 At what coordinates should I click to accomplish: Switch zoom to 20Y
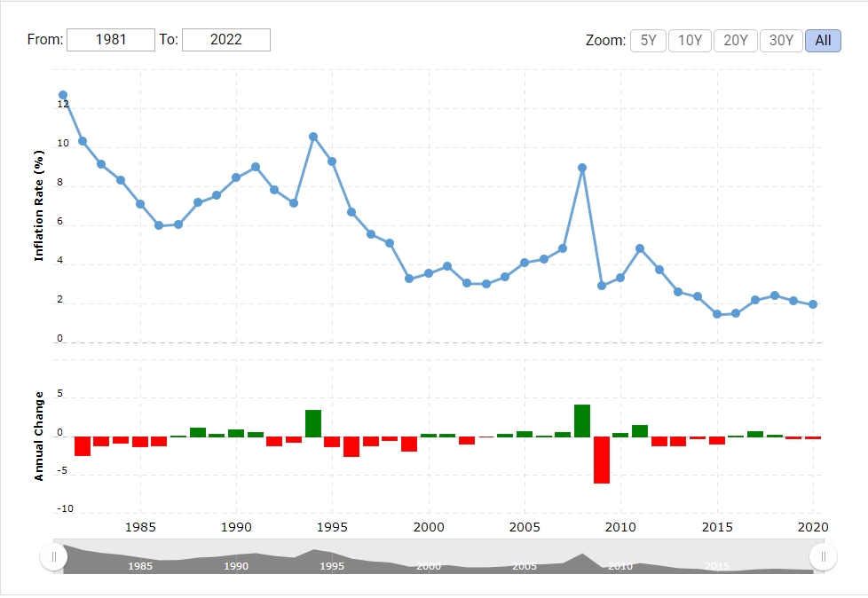coord(735,40)
